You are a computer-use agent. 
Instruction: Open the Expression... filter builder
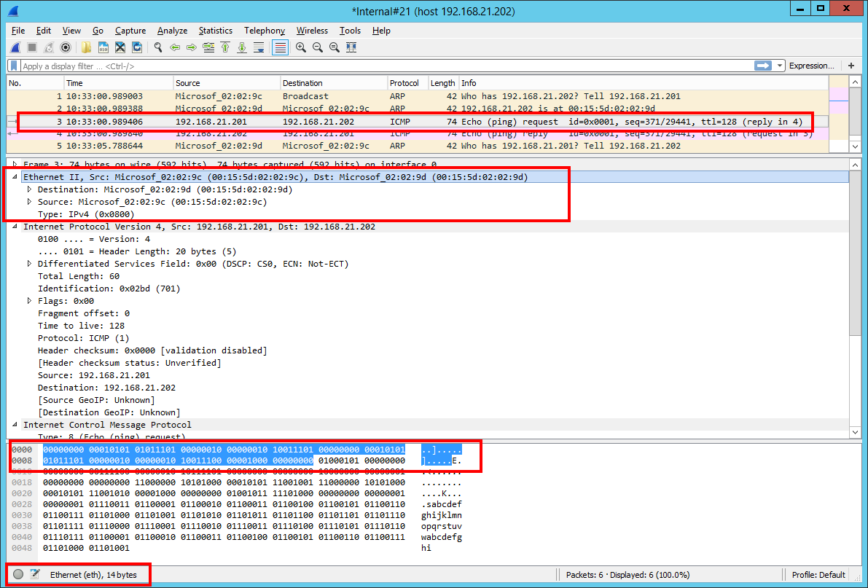click(x=812, y=66)
